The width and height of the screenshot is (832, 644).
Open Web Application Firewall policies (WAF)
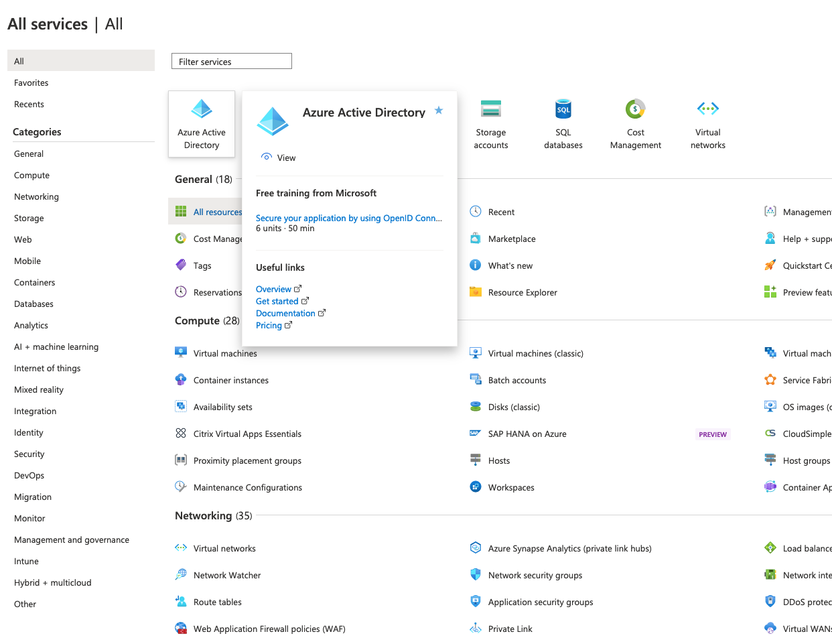pyautogui.click(x=269, y=629)
